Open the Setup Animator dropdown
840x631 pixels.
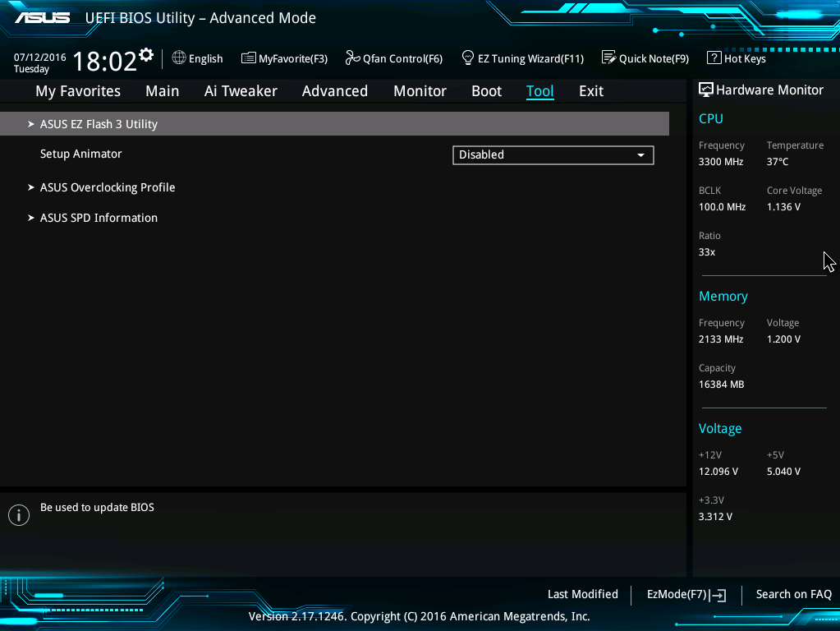click(553, 154)
